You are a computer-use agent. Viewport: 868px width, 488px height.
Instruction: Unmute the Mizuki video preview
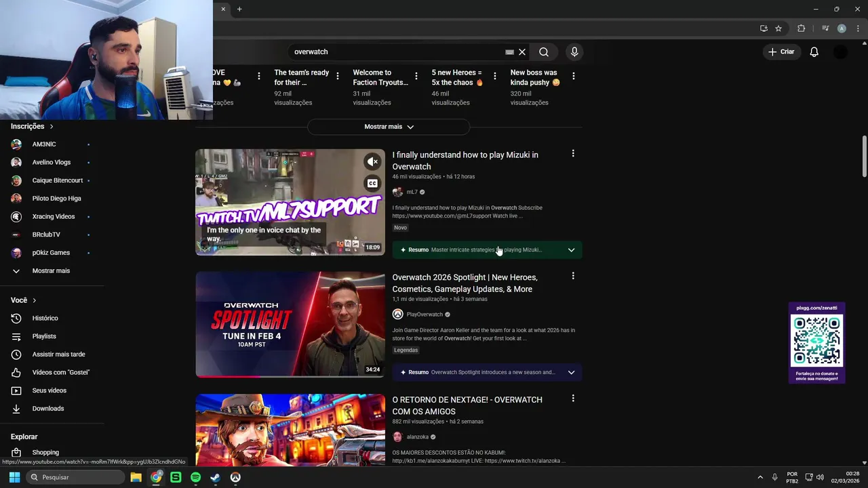(372, 161)
